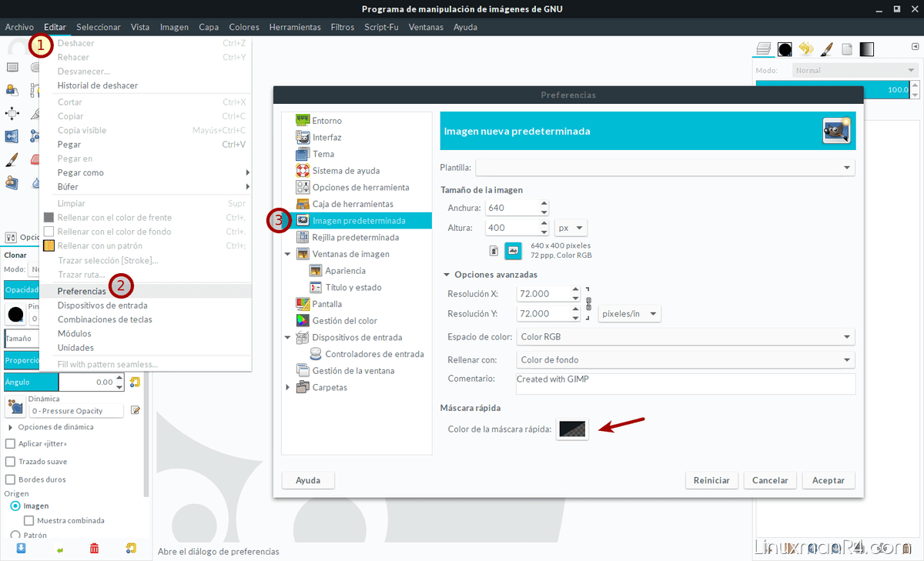Screen dimensions: 924x561
Task: Click Preferencias in the Editar menu
Action: point(82,291)
